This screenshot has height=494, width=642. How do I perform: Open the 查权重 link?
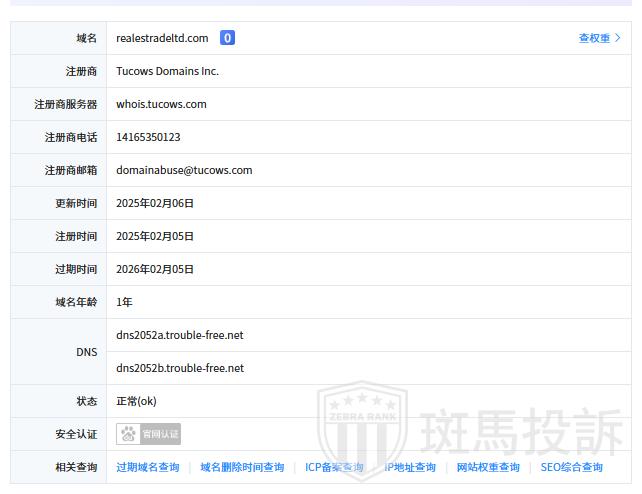tap(598, 38)
